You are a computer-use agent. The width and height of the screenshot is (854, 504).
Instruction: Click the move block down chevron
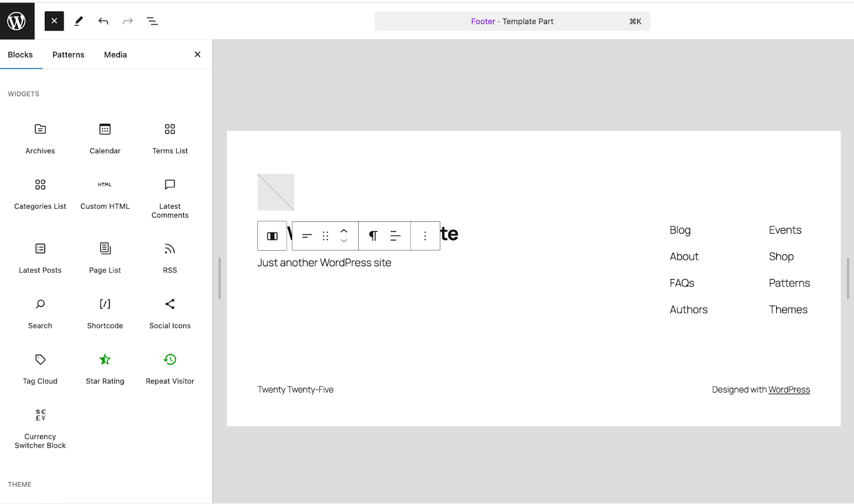344,241
